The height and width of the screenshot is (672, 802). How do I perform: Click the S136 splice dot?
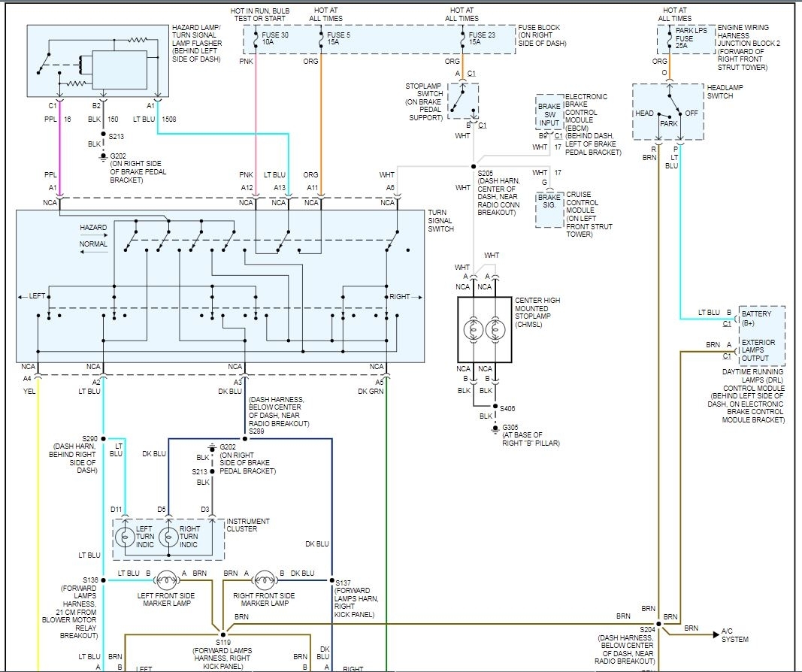pyautogui.click(x=103, y=580)
